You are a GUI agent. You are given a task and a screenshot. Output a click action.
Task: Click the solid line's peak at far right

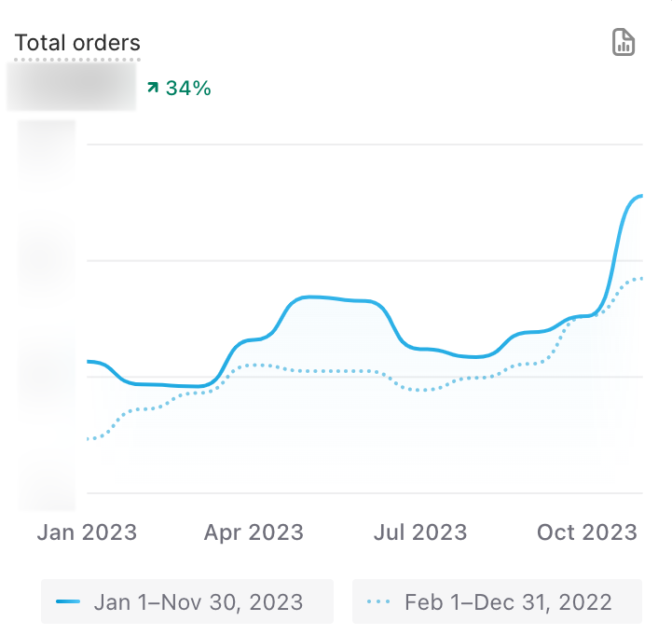641,196
